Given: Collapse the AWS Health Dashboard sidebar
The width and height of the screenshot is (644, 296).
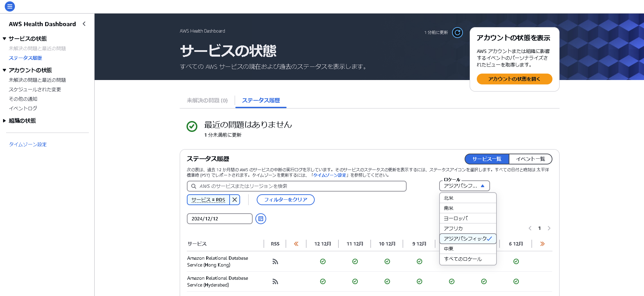Looking at the screenshot, I should coord(84,24).
